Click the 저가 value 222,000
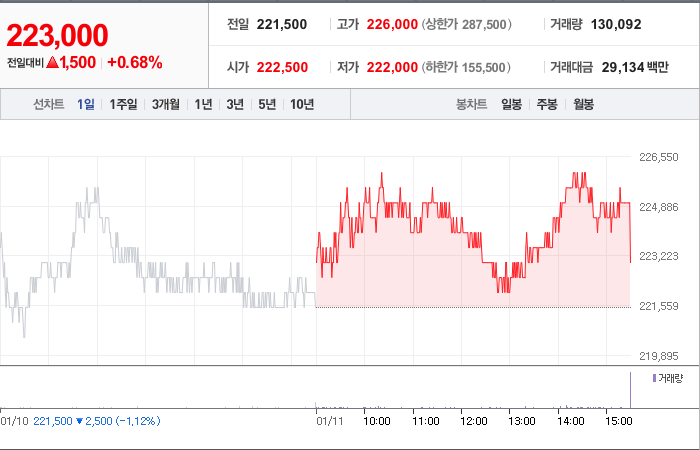The width and height of the screenshot is (700, 450). [x=392, y=67]
